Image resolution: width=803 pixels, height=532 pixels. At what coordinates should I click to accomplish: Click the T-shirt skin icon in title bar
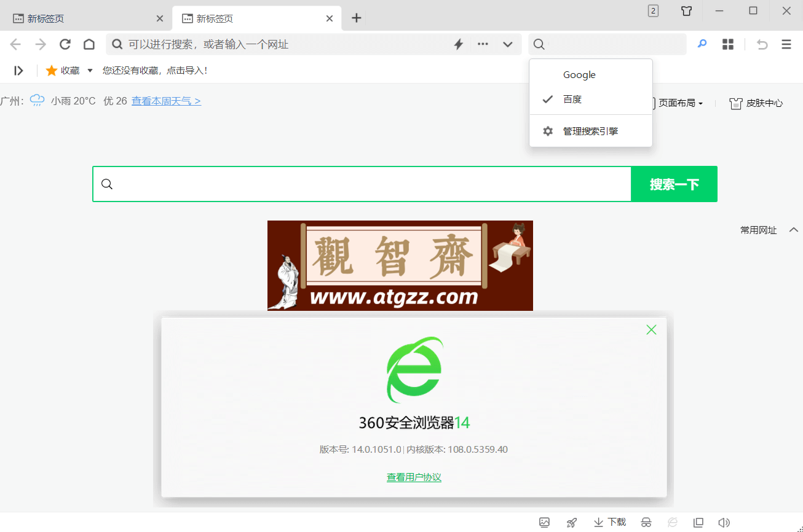687,11
